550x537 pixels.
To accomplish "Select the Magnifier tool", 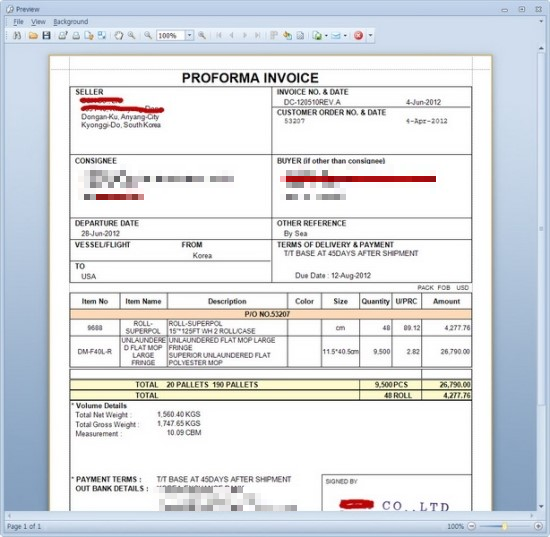I will pyautogui.click(x=132, y=35).
